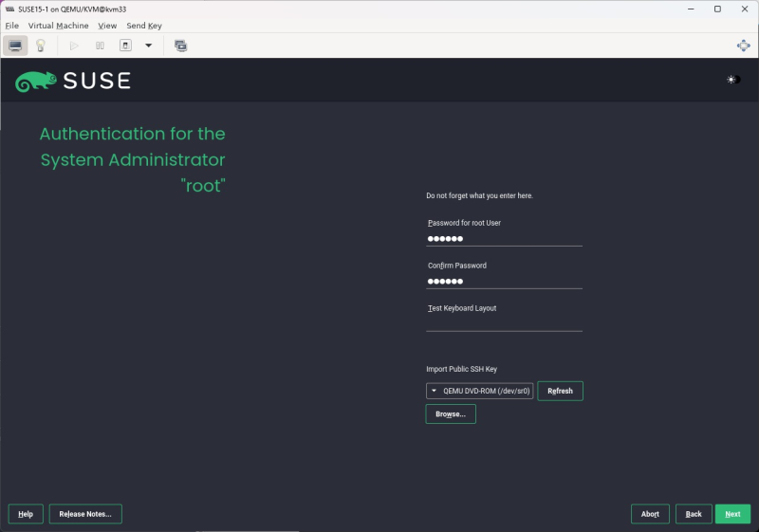The height and width of the screenshot is (532, 759).
Task: Abort the installation
Action: click(650, 514)
